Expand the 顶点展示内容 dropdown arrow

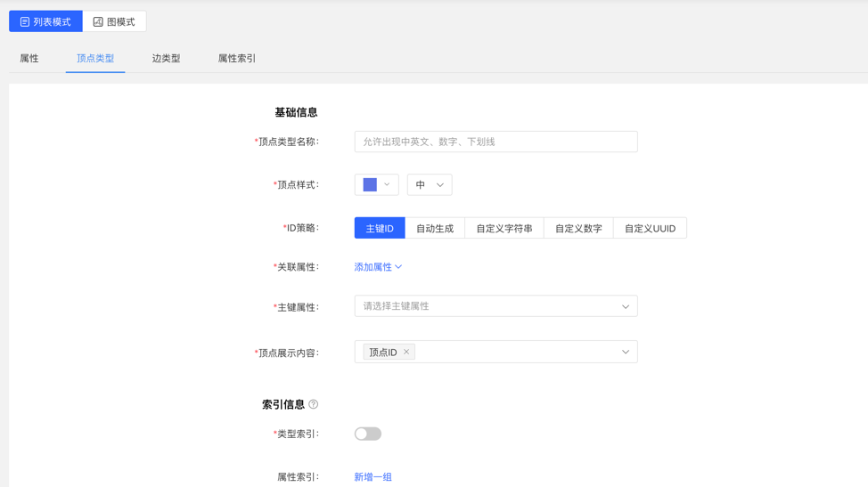tap(625, 353)
